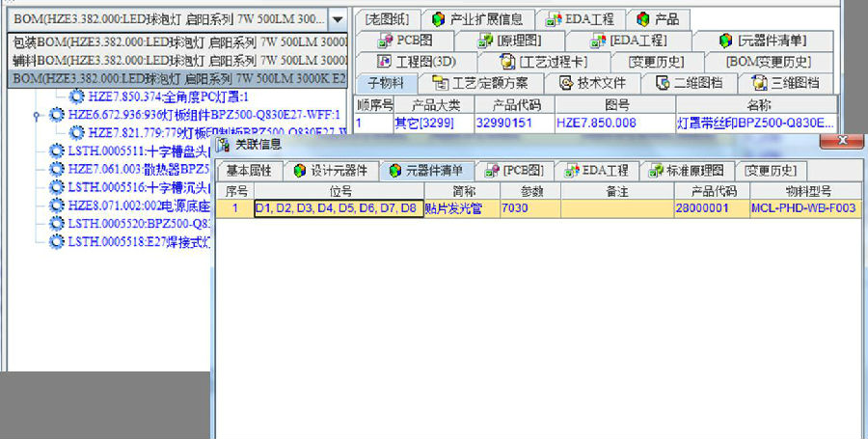Screen dimensions: 868x439
Task: Open [PCB图] tab in 关联信息 dialog
Action: pyautogui.click(x=514, y=171)
